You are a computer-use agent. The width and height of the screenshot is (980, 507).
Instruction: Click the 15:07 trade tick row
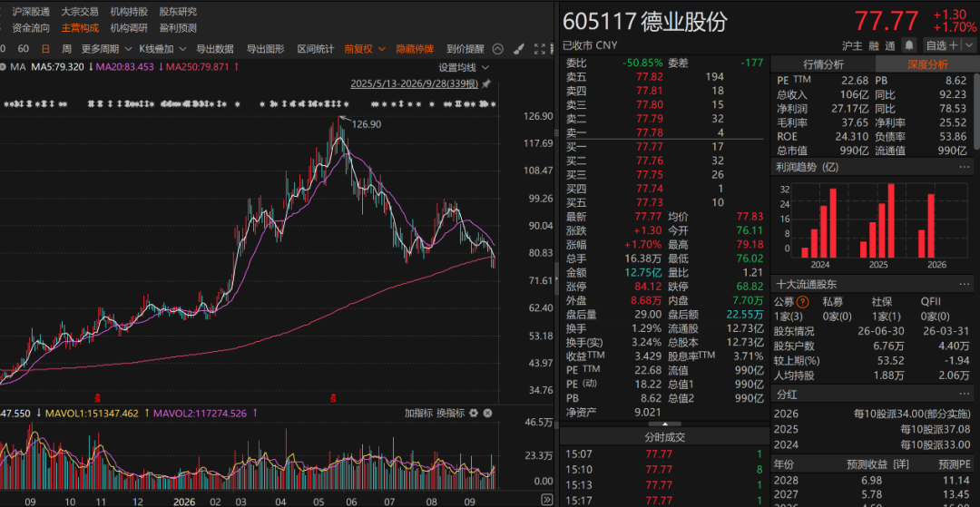(663, 453)
